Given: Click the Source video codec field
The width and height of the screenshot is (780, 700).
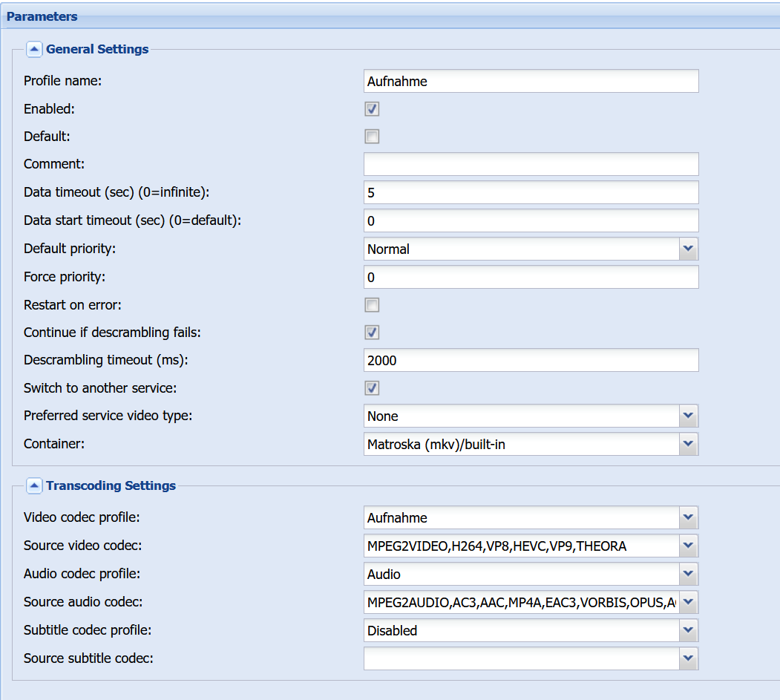Looking at the screenshot, I should [x=522, y=546].
